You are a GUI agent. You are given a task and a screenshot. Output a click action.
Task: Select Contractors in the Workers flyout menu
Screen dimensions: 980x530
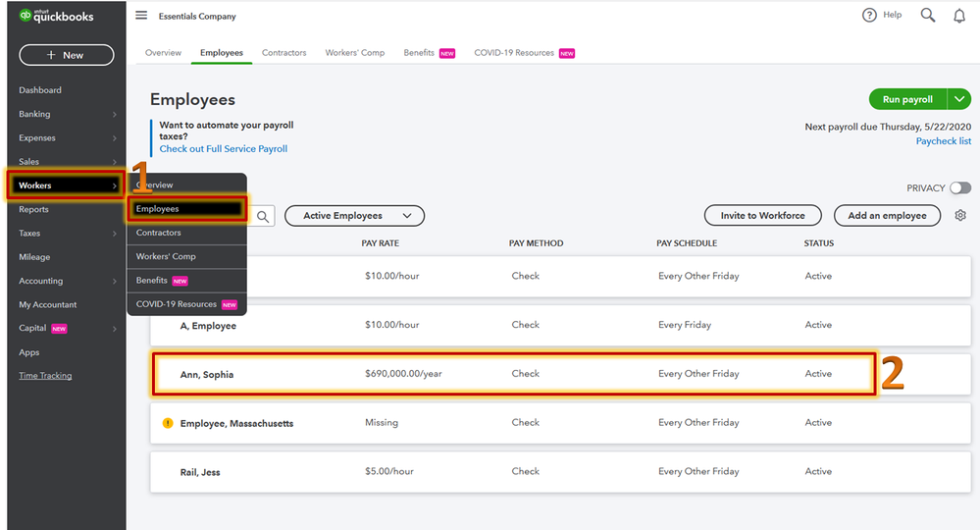(x=186, y=233)
